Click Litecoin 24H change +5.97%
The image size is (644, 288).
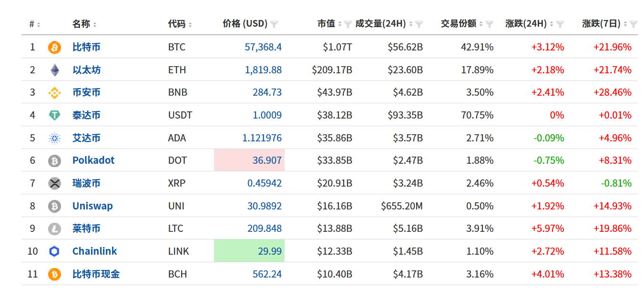point(548,228)
